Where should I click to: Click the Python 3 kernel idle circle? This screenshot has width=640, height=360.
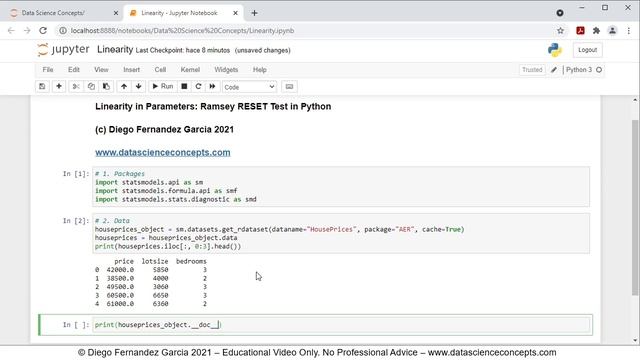tap(599, 70)
